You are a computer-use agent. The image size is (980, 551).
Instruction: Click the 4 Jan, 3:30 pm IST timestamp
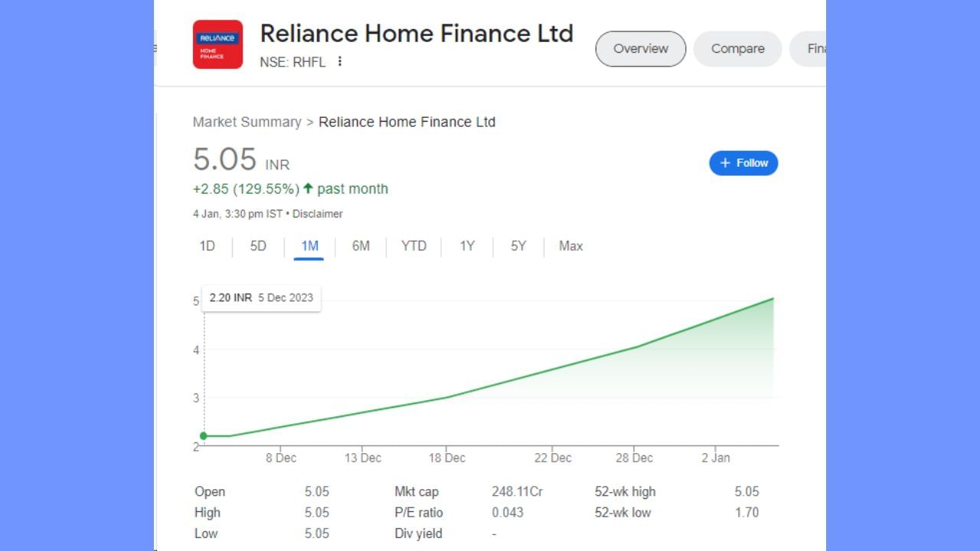pos(237,214)
